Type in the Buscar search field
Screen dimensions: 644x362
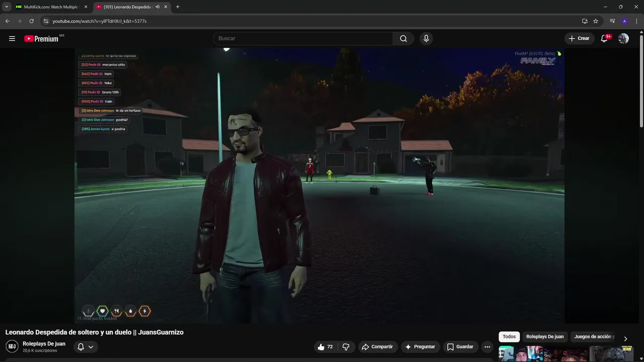pos(303,39)
